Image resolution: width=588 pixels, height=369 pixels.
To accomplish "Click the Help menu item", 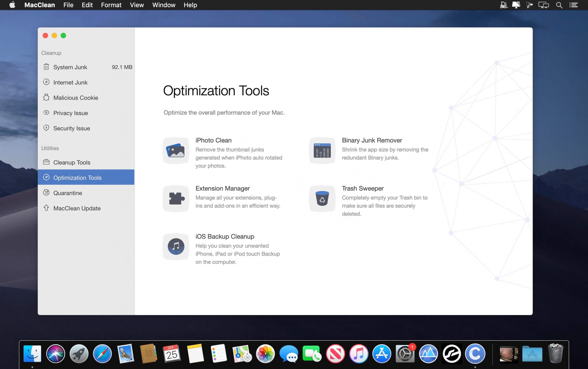I will pos(190,5).
